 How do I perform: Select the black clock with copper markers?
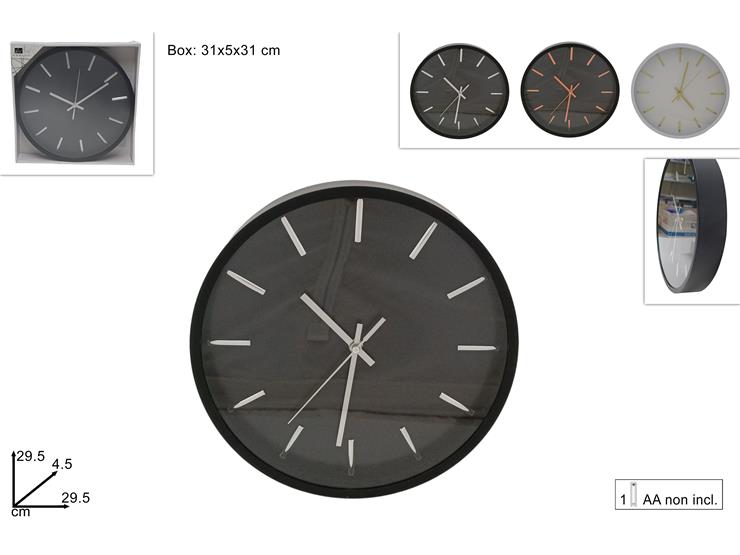coord(570,89)
